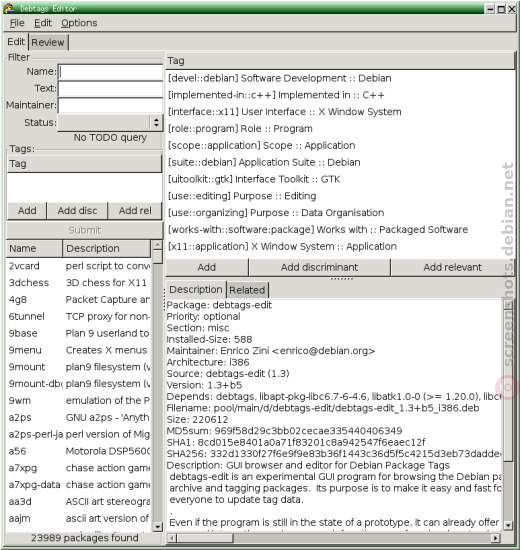Click the 23989 packages found status text

(85, 538)
